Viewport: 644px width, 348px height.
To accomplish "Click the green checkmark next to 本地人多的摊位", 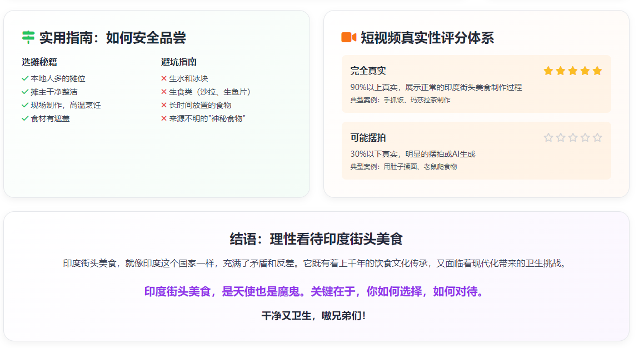I will click(25, 78).
